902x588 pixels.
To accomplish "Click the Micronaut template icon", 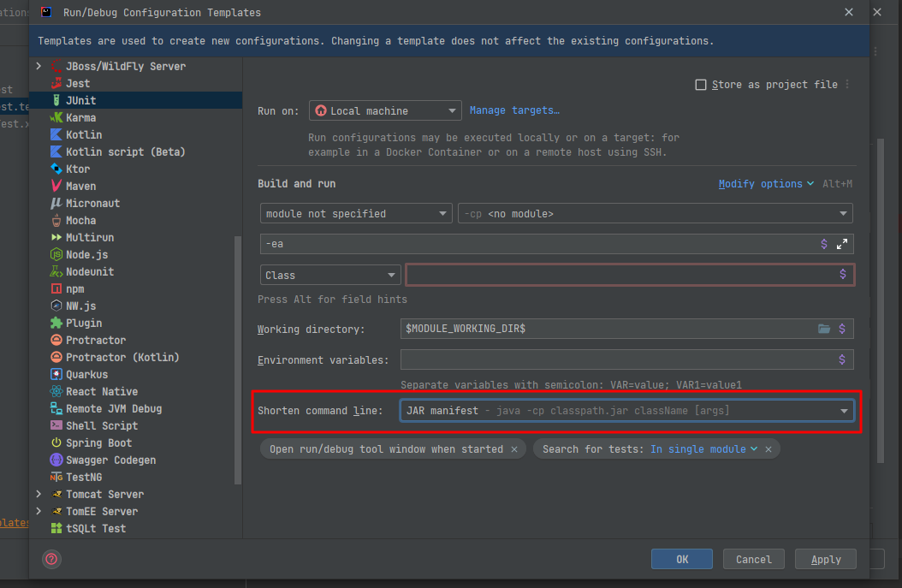I will tap(56, 203).
